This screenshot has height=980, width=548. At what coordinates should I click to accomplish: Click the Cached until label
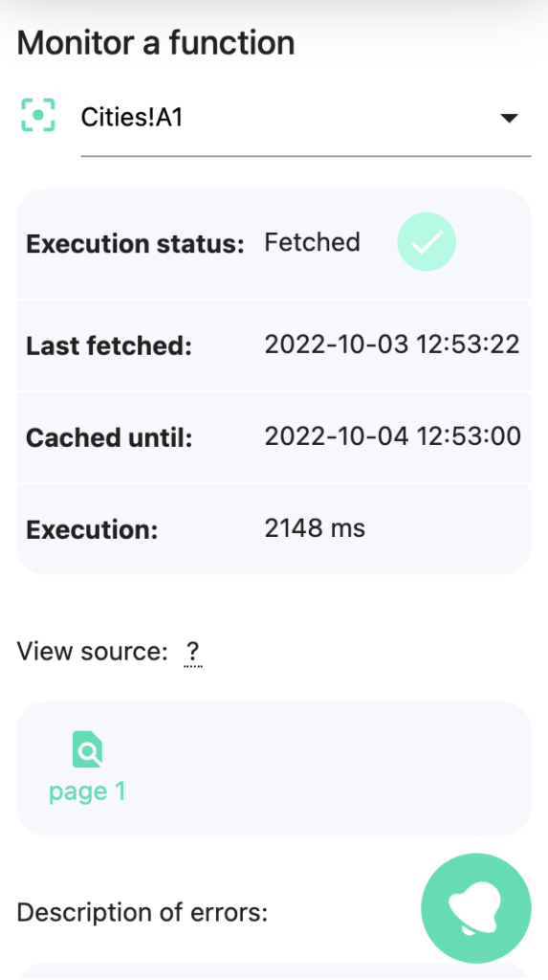pos(109,437)
